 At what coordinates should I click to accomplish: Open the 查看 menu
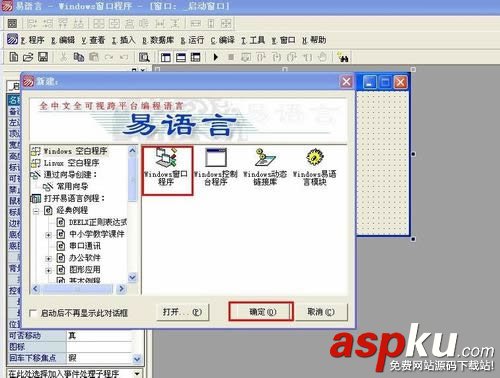[93, 40]
